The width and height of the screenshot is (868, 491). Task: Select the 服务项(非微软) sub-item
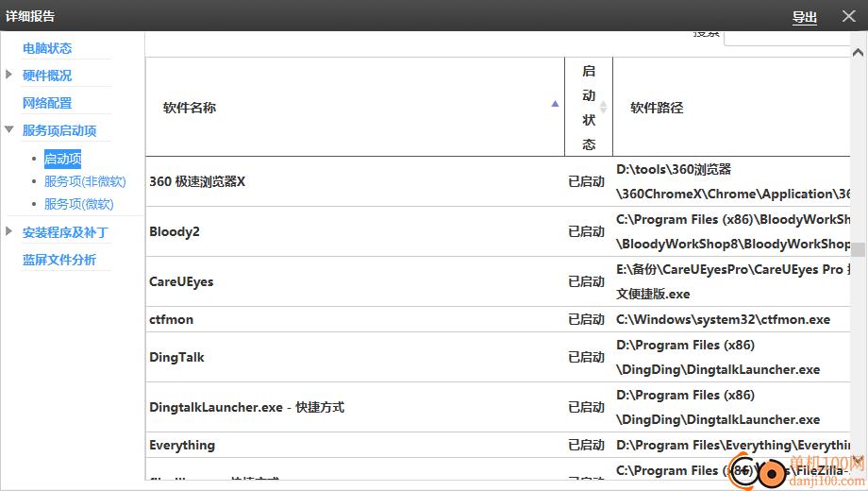(85, 181)
